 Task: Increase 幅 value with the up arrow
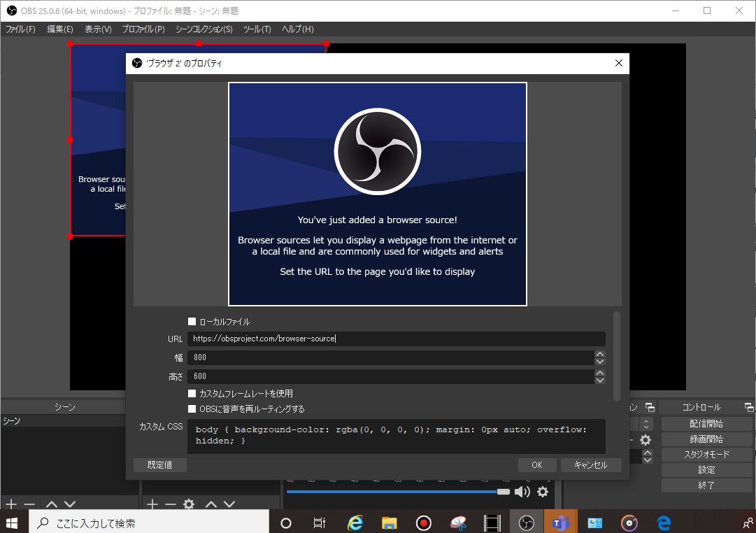[x=600, y=353]
